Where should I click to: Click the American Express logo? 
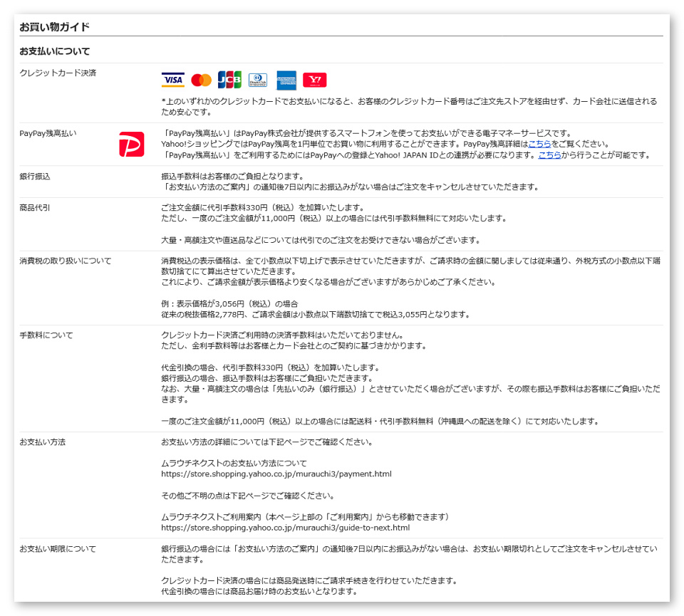(x=286, y=80)
